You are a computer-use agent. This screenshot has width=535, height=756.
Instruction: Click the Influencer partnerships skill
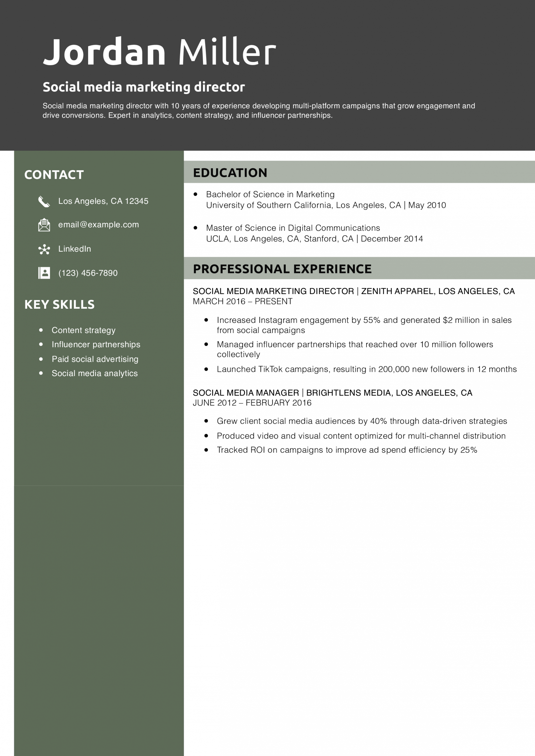[x=96, y=344]
